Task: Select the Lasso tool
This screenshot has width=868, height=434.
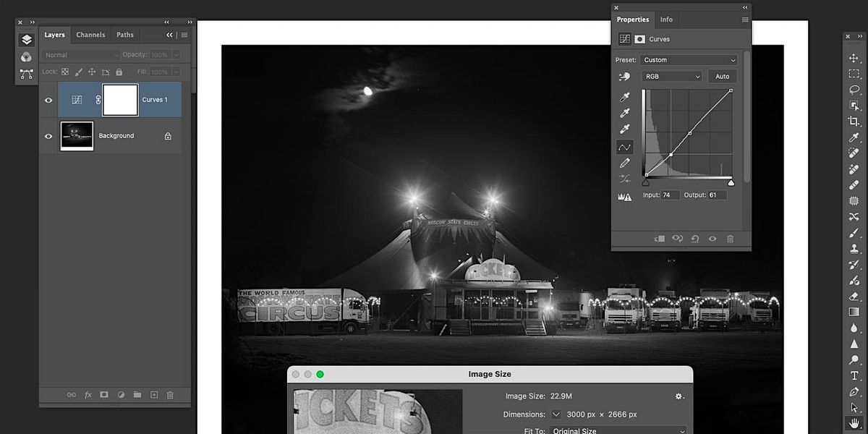Action: coord(855,90)
